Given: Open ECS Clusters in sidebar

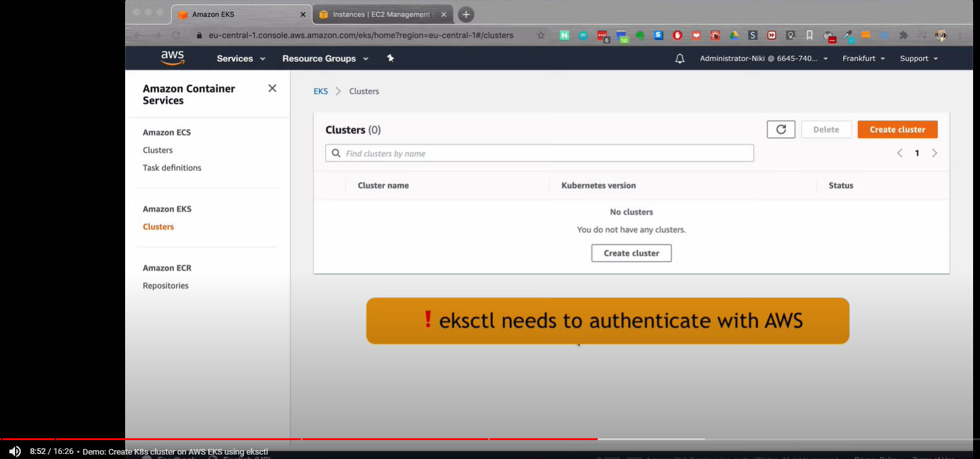Looking at the screenshot, I should point(158,150).
